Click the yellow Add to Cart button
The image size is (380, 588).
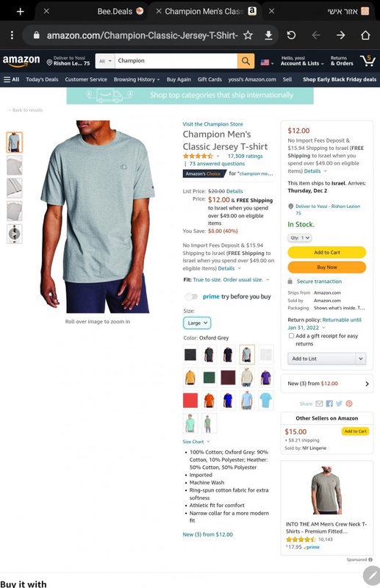pos(327,252)
